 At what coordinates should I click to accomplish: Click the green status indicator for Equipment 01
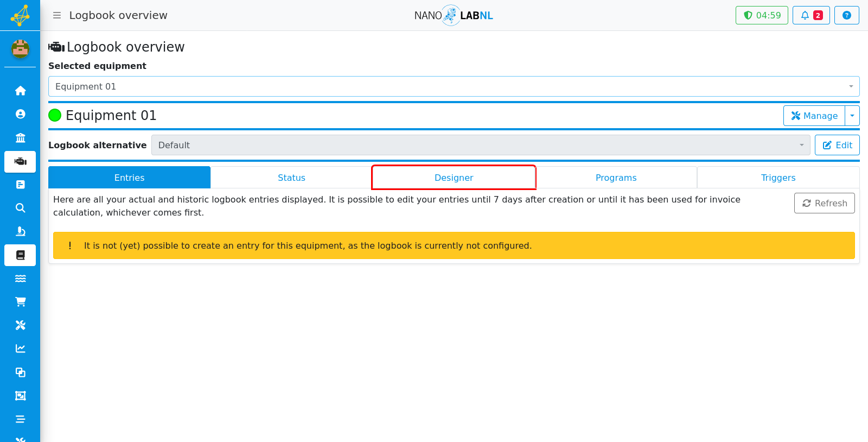tap(55, 115)
